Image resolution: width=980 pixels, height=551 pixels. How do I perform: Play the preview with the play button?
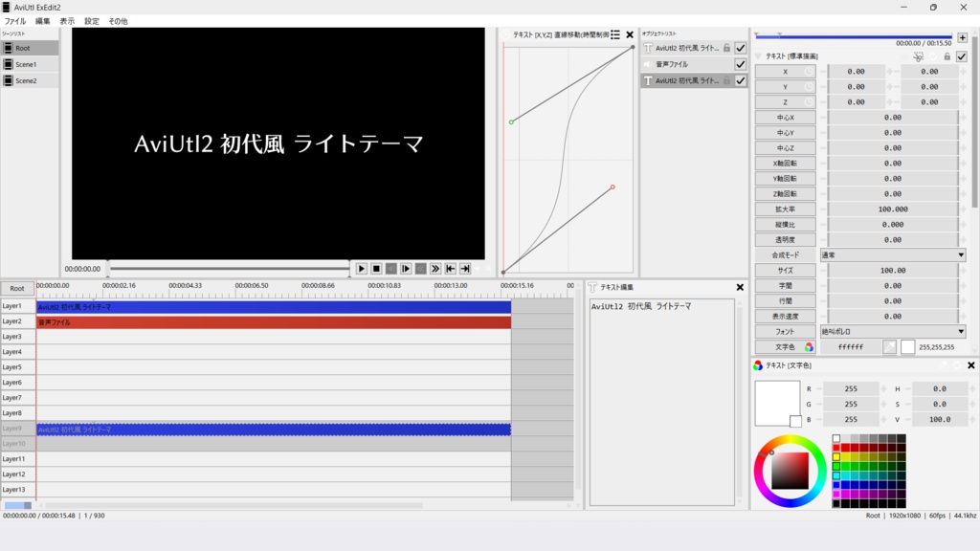pos(361,269)
